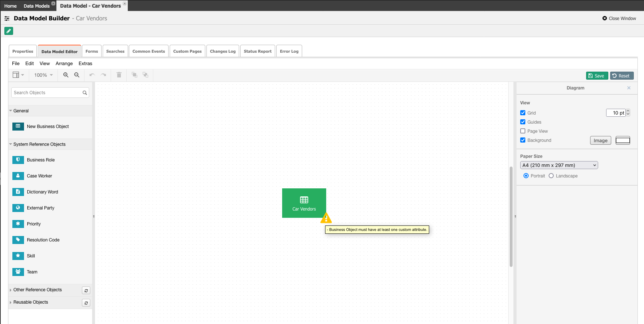Select Landscape orientation
Screen dimensions: 644x324
pyautogui.click(x=551, y=176)
